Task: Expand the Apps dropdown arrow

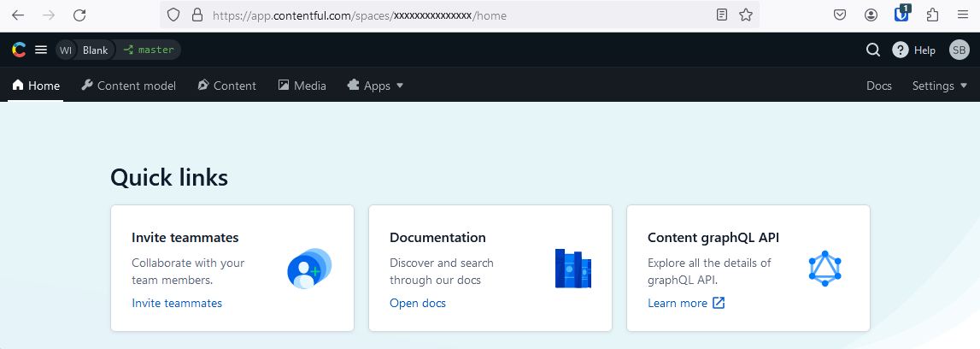Action: [x=400, y=86]
